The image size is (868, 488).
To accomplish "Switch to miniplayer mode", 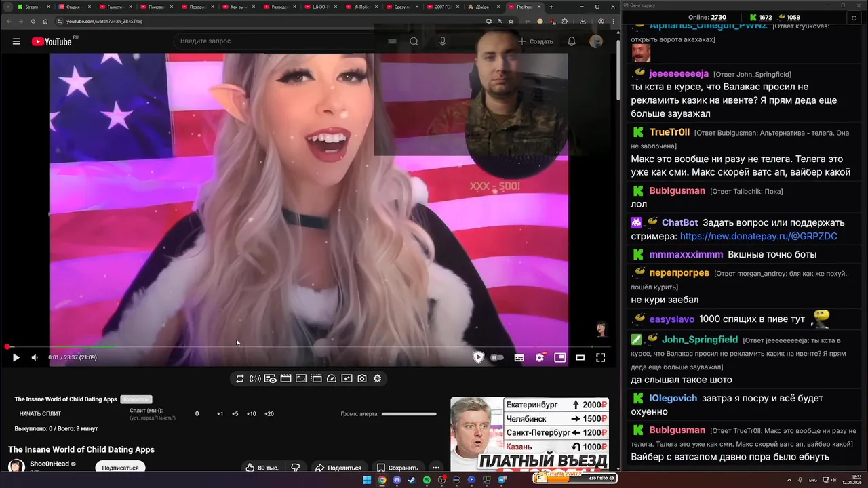I will [560, 357].
